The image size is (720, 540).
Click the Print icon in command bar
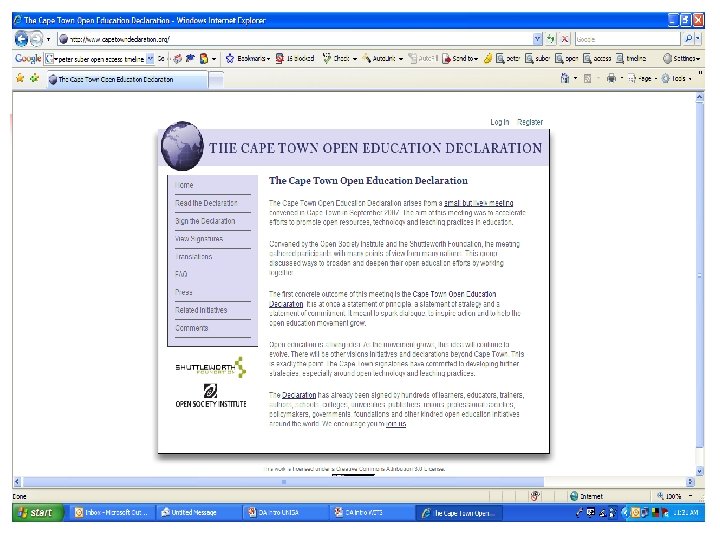(x=611, y=79)
